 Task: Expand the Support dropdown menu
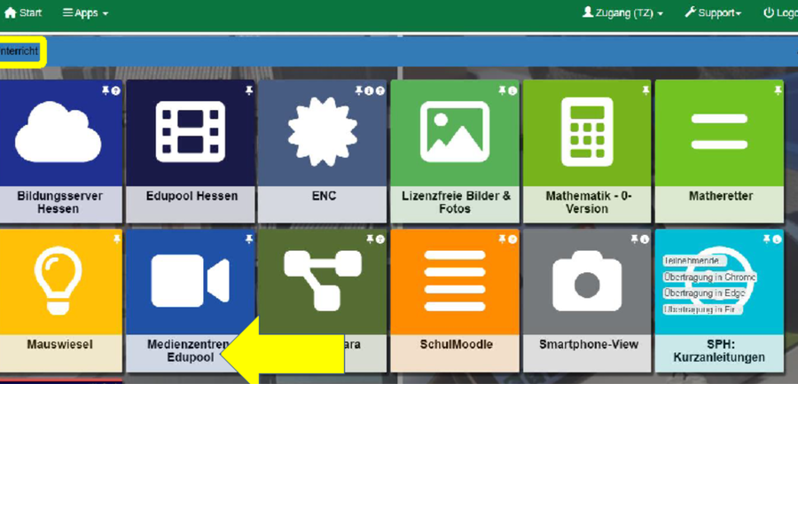coord(713,13)
